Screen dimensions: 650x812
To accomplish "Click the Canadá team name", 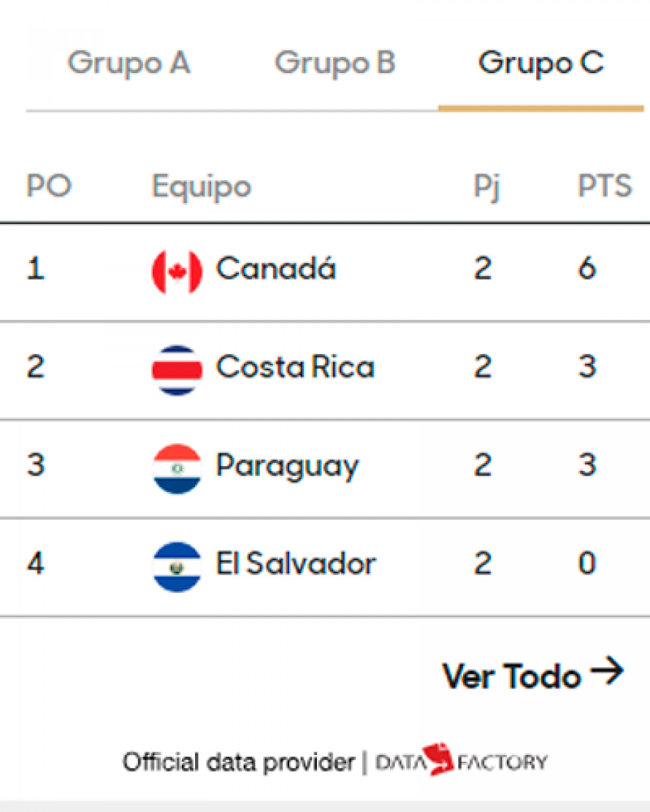I will point(276,269).
